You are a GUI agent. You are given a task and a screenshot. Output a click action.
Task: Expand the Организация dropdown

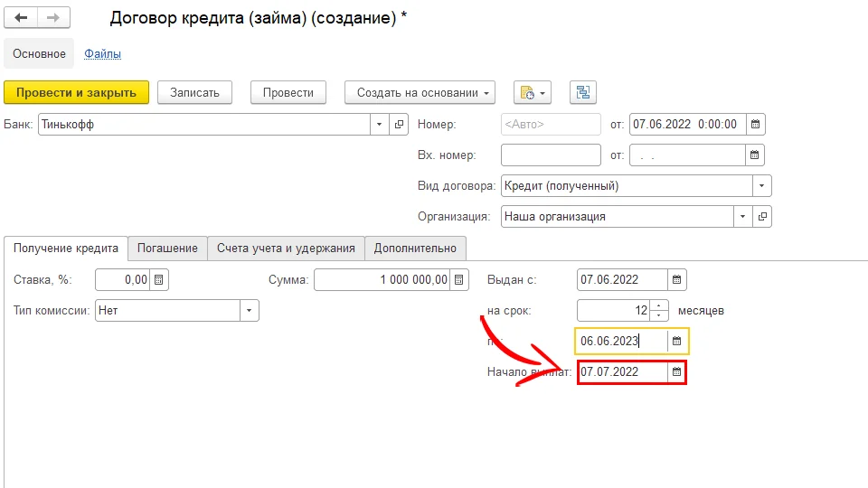click(x=742, y=217)
